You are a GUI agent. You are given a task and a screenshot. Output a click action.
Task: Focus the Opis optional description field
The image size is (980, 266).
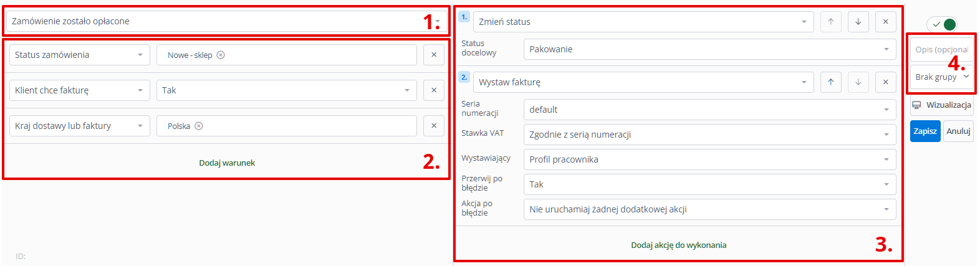click(x=941, y=50)
